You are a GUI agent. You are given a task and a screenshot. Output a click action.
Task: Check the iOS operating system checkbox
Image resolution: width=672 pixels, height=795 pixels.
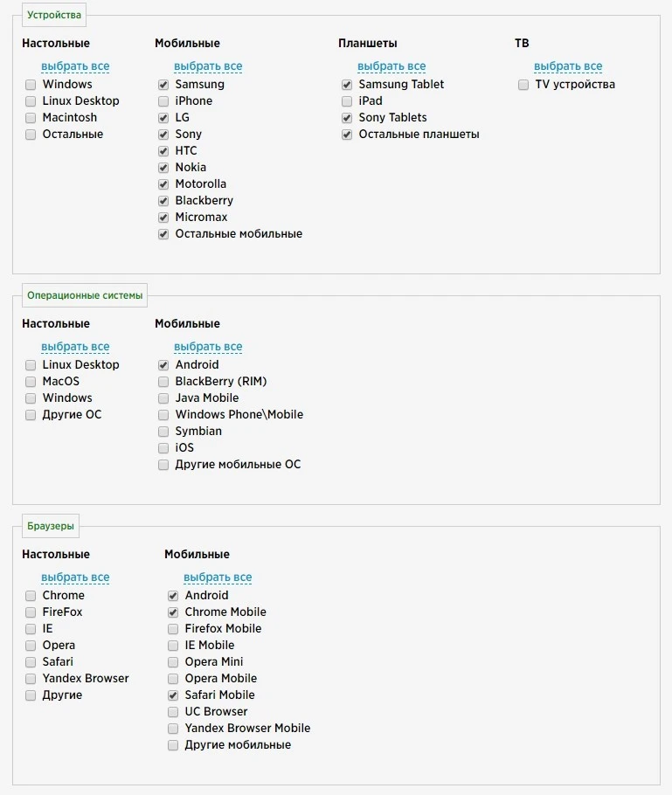[x=163, y=448]
